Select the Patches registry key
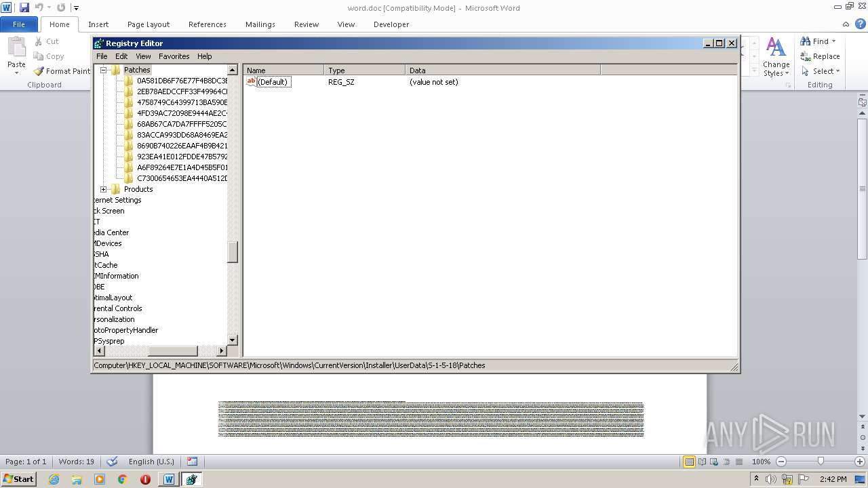868x488 pixels. pyautogui.click(x=137, y=70)
